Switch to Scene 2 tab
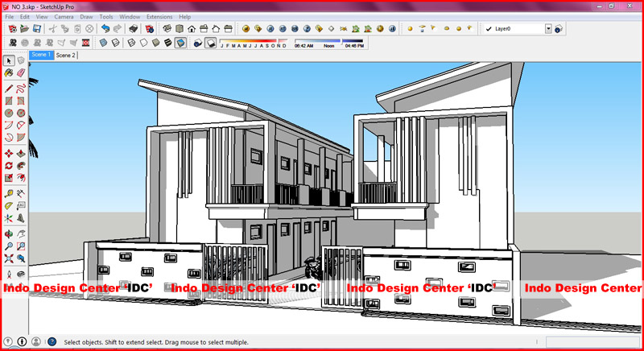 (66, 55)
